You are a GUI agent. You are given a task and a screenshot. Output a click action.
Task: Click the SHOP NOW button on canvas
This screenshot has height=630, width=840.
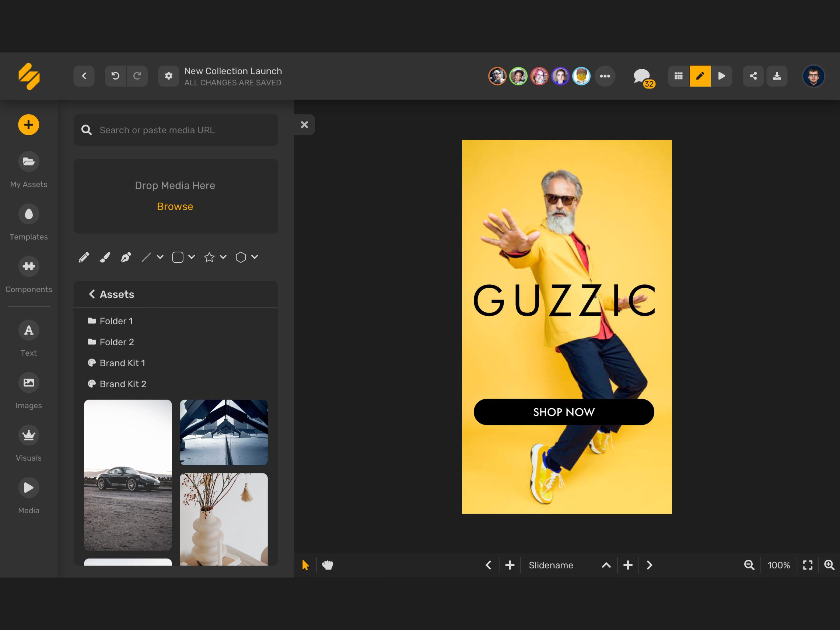pyautogui.click(x=563, y=412)
